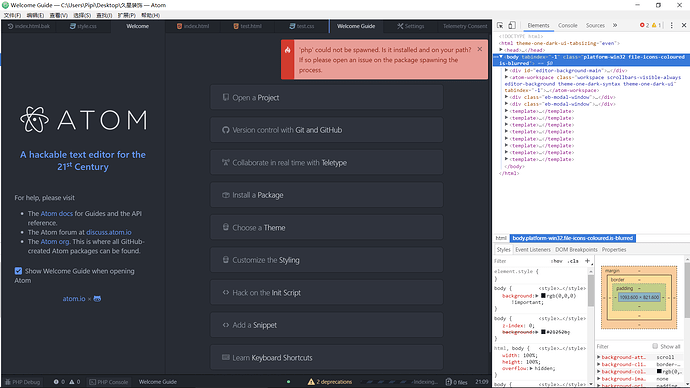
Task: Expand the editor-background-main div node
Action: click(x=506, y=70)
